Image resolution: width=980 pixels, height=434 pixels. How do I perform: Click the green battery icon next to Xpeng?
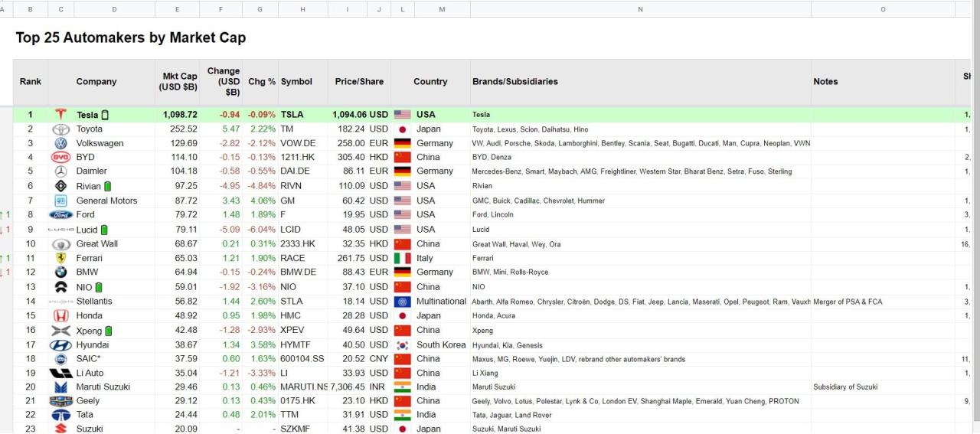(x=108, y=331)
